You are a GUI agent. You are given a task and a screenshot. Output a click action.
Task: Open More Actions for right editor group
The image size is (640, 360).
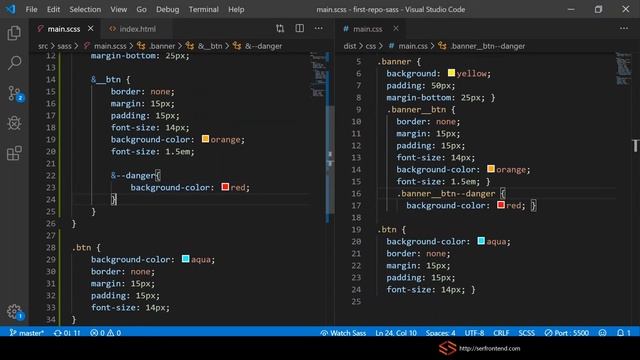click(x=624, y=28)
